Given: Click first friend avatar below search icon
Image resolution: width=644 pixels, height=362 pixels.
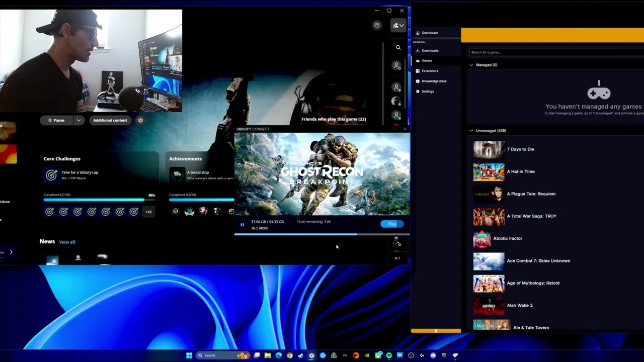Looking at the screenshot, I should point(396,65).
